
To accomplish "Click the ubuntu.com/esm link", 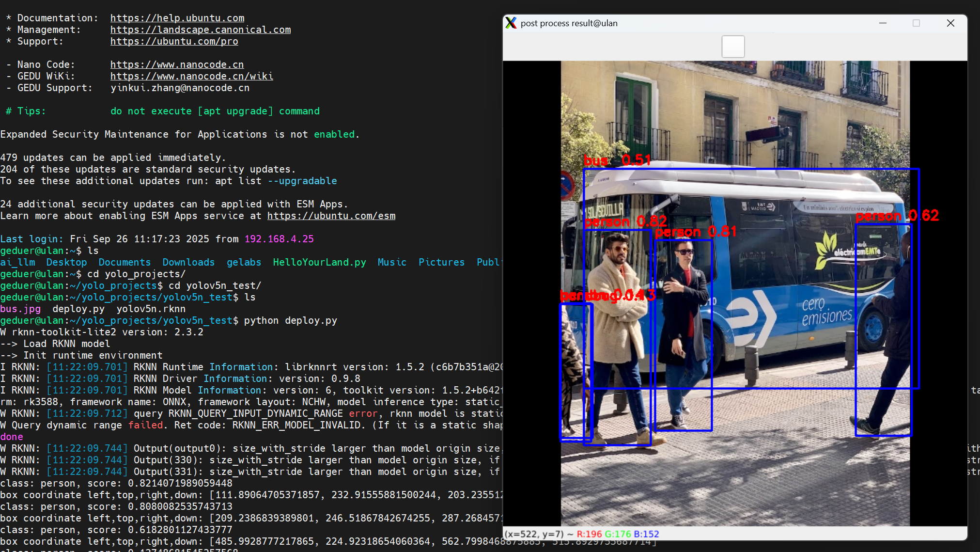I will point(331,216).
